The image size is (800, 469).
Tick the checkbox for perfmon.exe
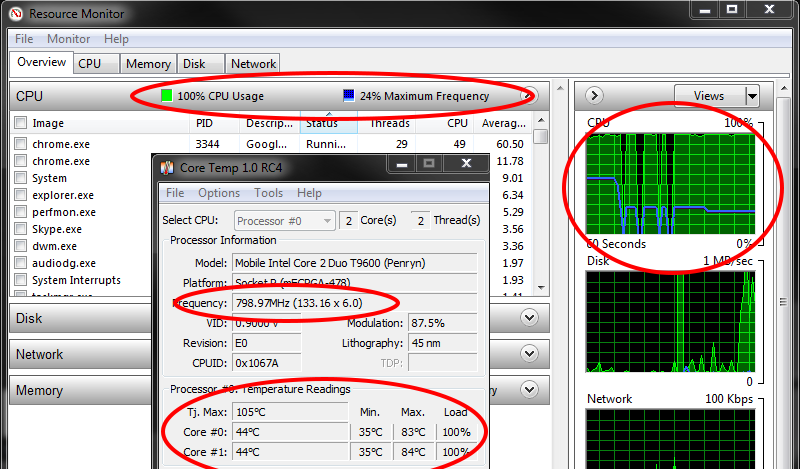pyautogui.click(x=20, y=212)
